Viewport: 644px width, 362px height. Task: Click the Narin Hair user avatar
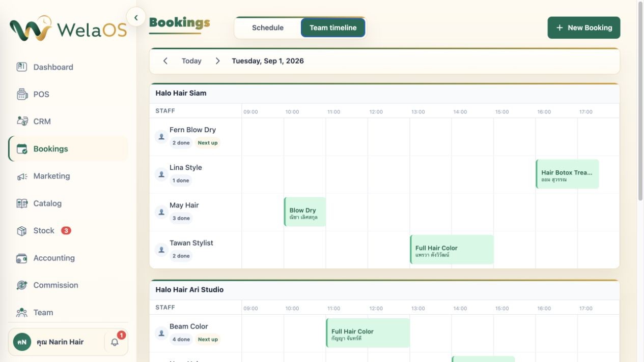(x=22, y=342)
